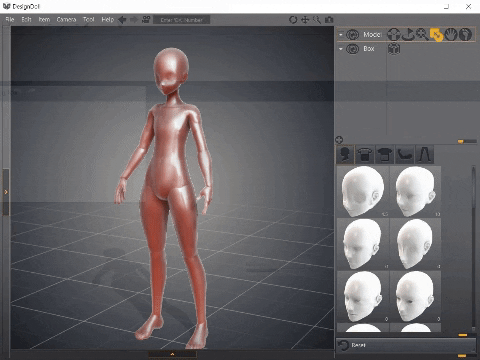Choose the top-left head shape thumbnail
480x360 pixels.
pyautogui.click(x=363, y=192)
